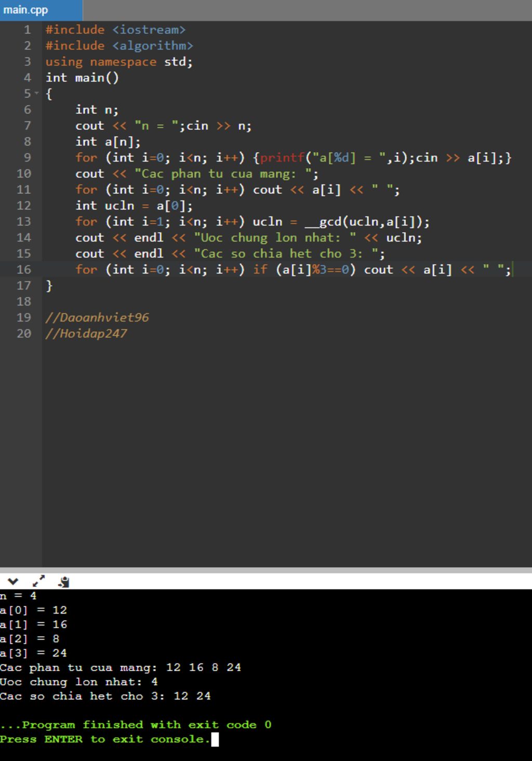This screenshot has height=761, width=532.
Task: Place cursor on '#include <algorithm>' line
Action: (x=119, y=46)
